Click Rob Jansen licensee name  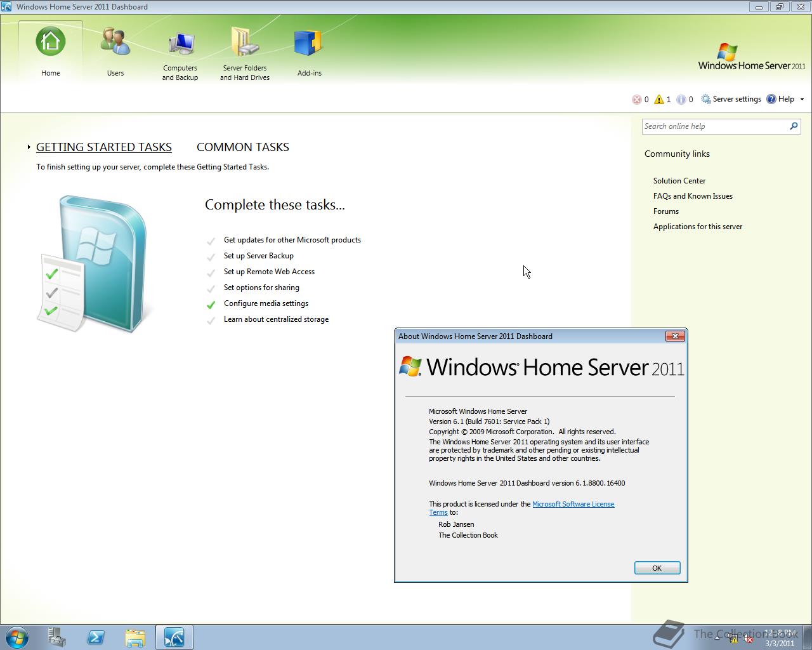[456, 524]
